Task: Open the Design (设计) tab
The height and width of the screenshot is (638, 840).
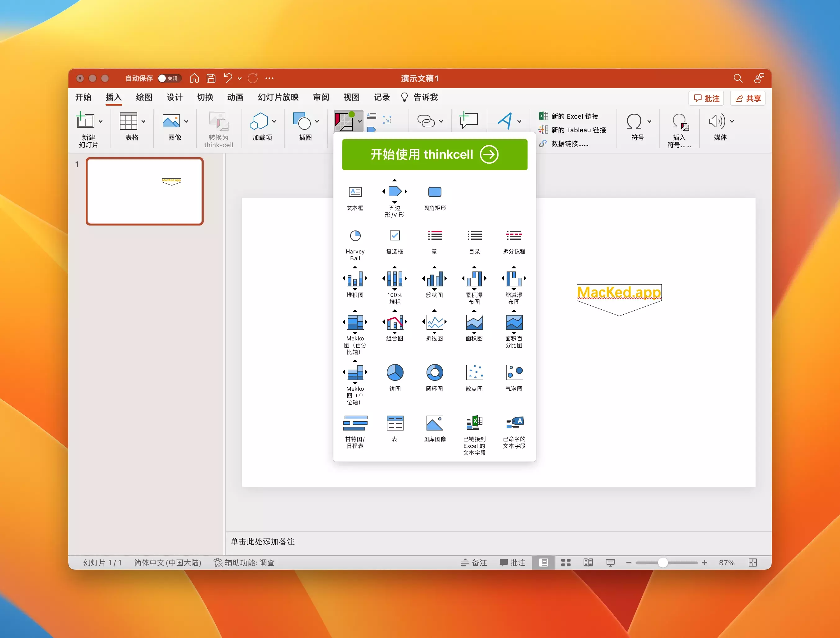Action: 174,97
